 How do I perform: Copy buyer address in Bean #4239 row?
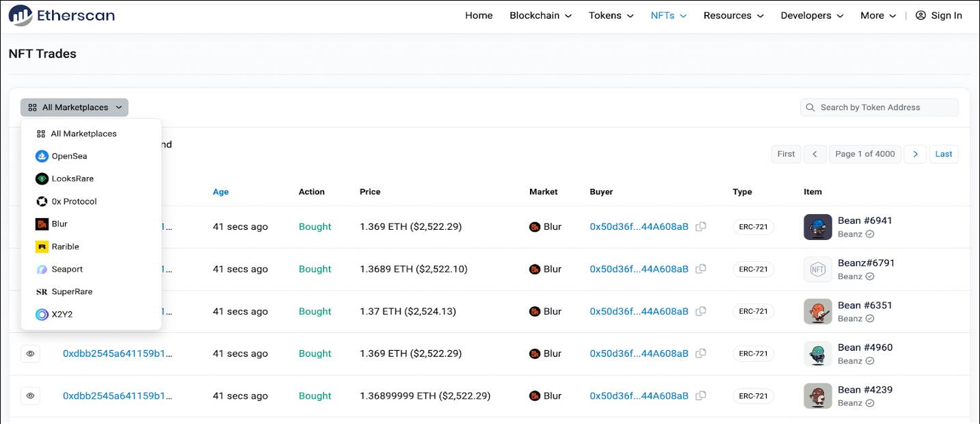point(701,396)
